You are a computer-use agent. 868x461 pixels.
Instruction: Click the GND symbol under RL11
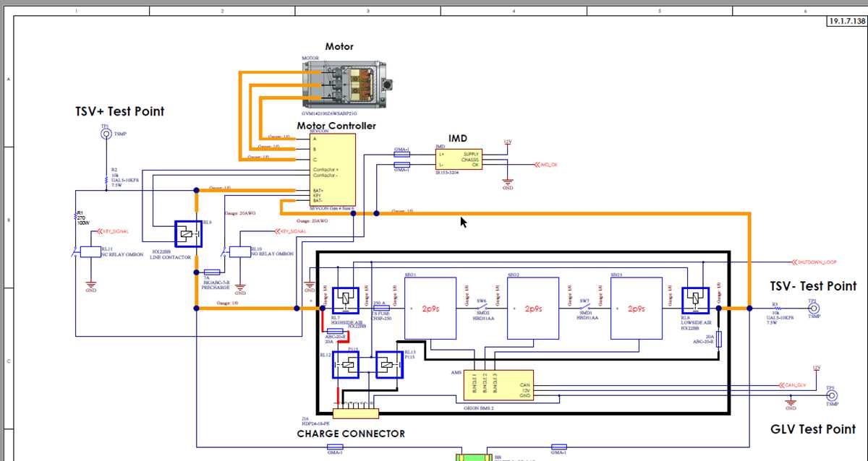tap(91, 285)
